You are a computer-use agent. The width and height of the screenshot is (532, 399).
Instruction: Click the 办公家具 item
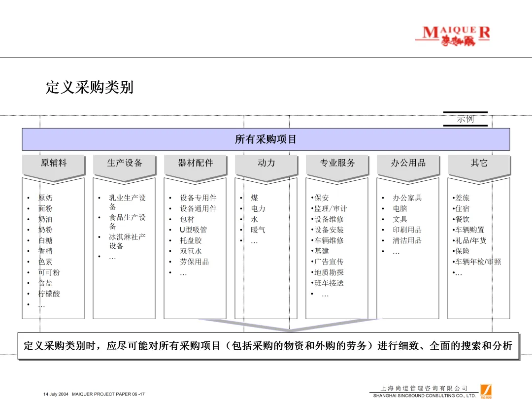pos(407,198)
